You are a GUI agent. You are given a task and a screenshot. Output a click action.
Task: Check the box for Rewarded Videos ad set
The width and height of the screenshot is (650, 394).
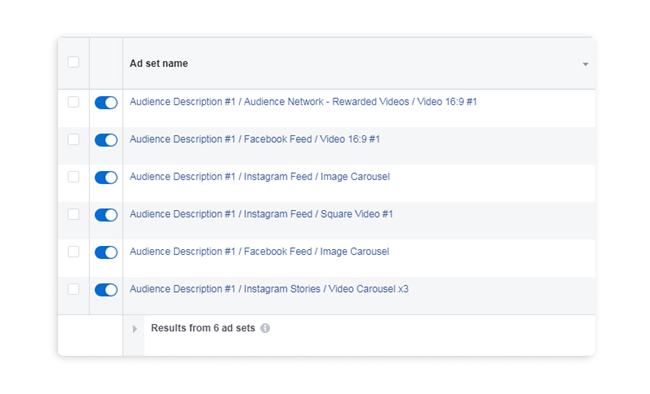click(73, 102)
